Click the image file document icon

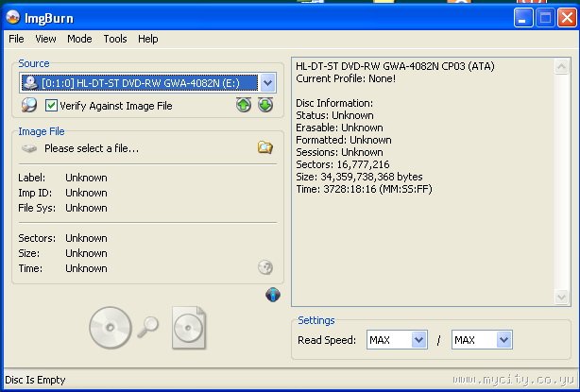point(189,328)
